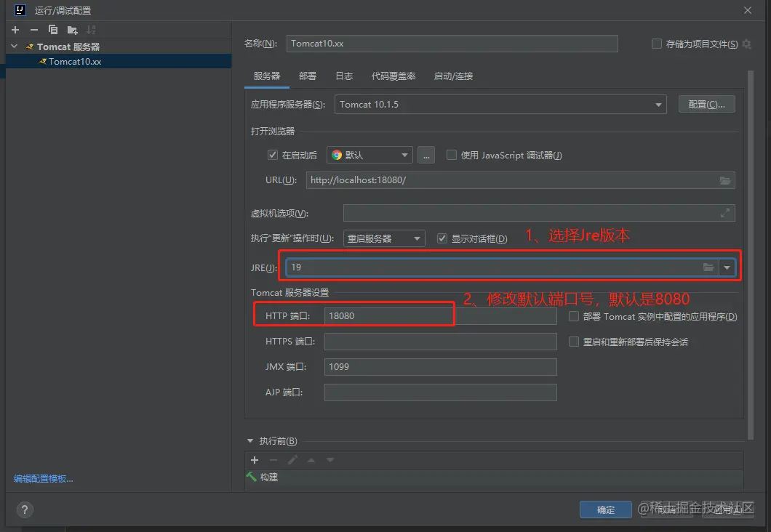Switch to the 日志 tab
Viewport: 771px width, 532px height.
point(344,76)
